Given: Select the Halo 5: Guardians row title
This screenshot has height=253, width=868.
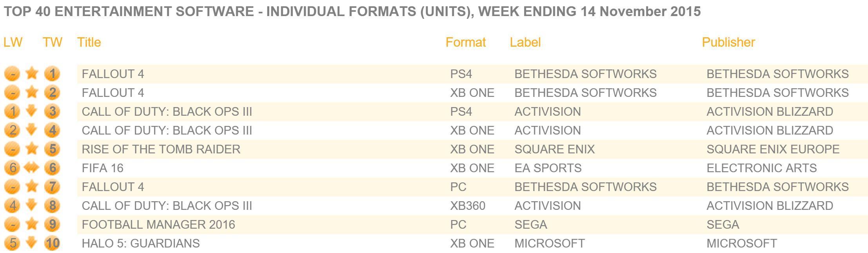Looking at the screenshot, I should [x=141, y=243].
